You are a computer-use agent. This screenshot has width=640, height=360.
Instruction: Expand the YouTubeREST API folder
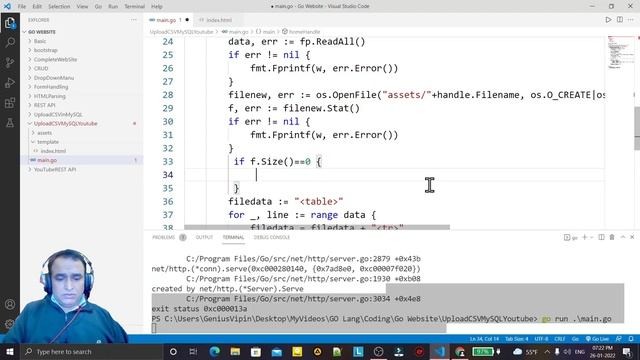(x=55, y=169)
